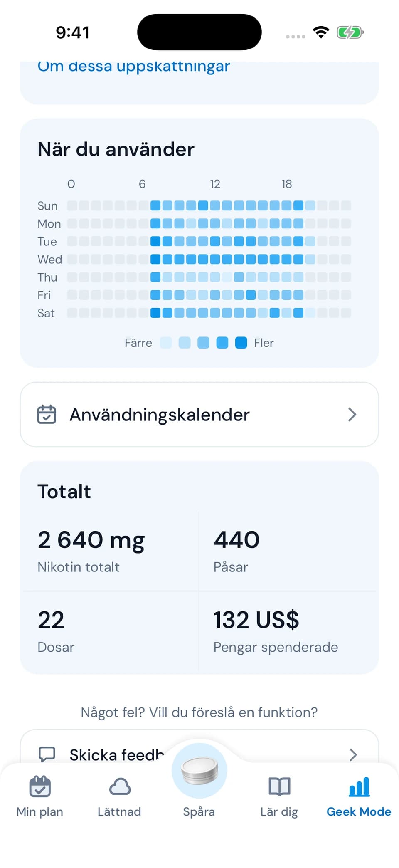
Task: Open Lär dig book icon
Action: [279, 786]
